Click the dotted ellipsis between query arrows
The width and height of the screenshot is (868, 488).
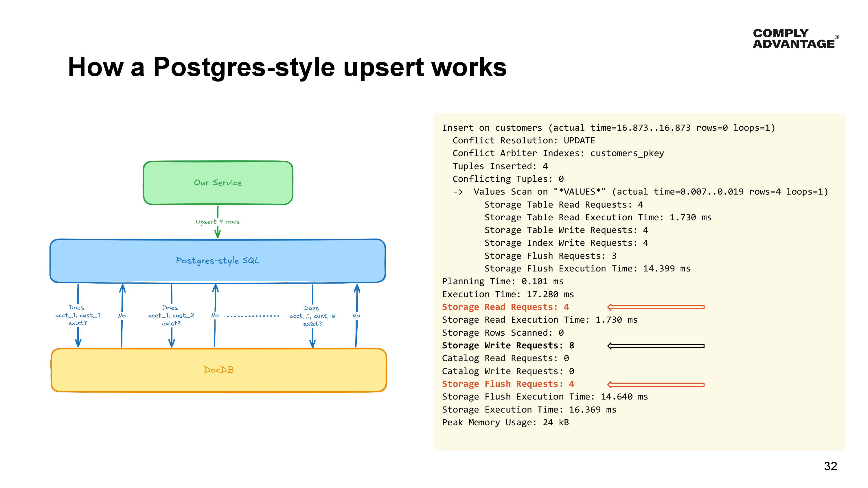(253, 316)
